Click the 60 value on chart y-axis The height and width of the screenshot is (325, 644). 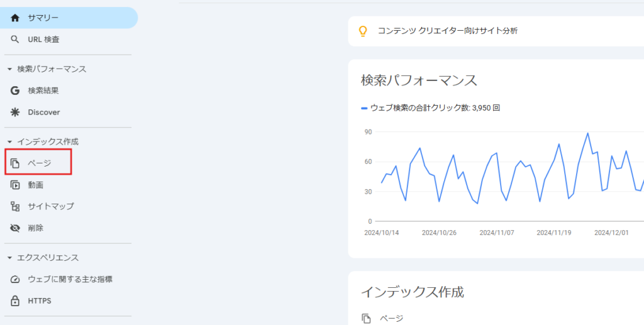367,162
